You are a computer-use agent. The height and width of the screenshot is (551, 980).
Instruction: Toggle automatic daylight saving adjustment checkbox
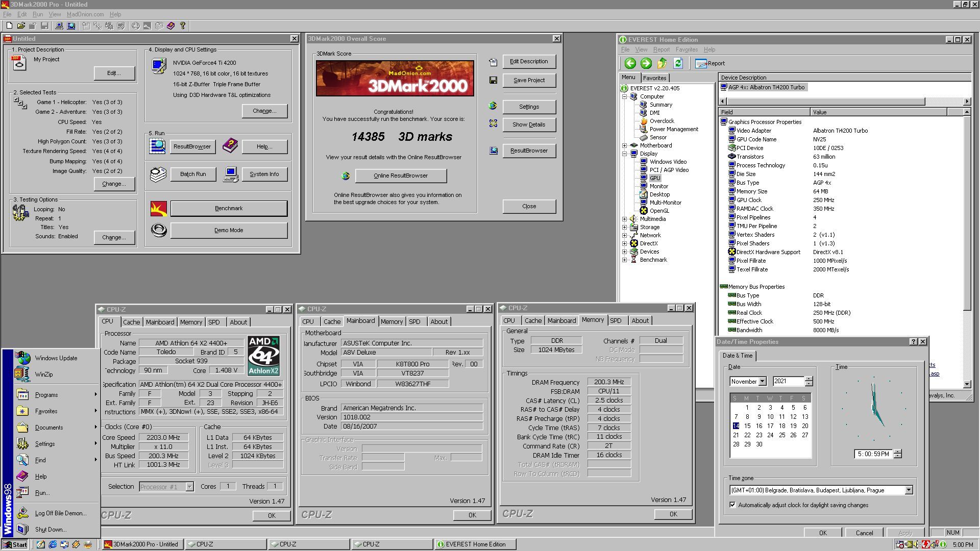[733, 505]
